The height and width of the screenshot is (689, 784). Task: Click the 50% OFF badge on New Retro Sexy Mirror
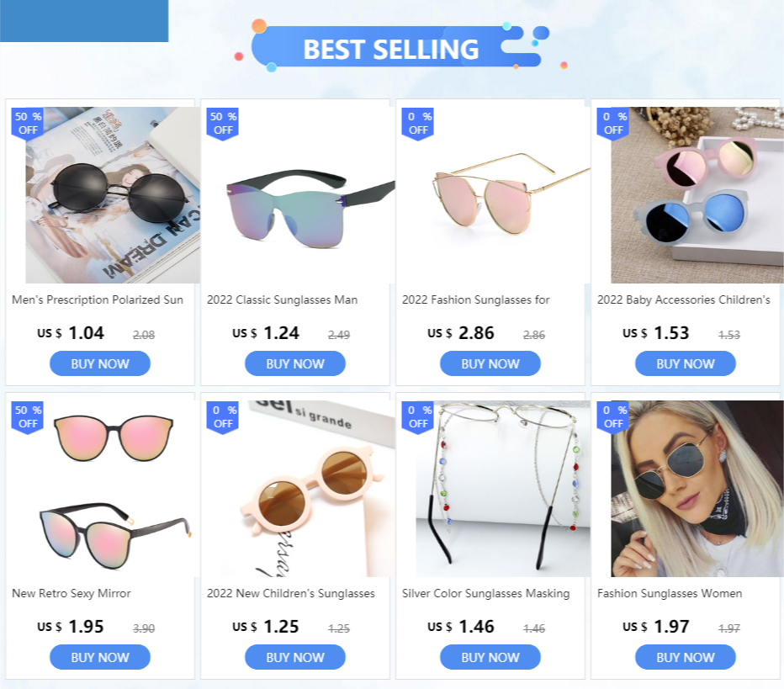28,417
